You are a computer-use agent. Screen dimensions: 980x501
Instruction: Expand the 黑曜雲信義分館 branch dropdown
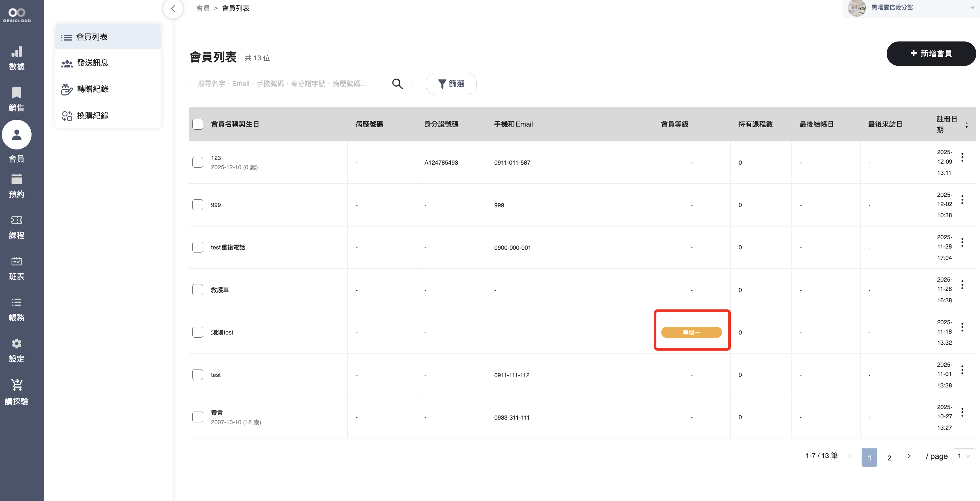(972, 8)
